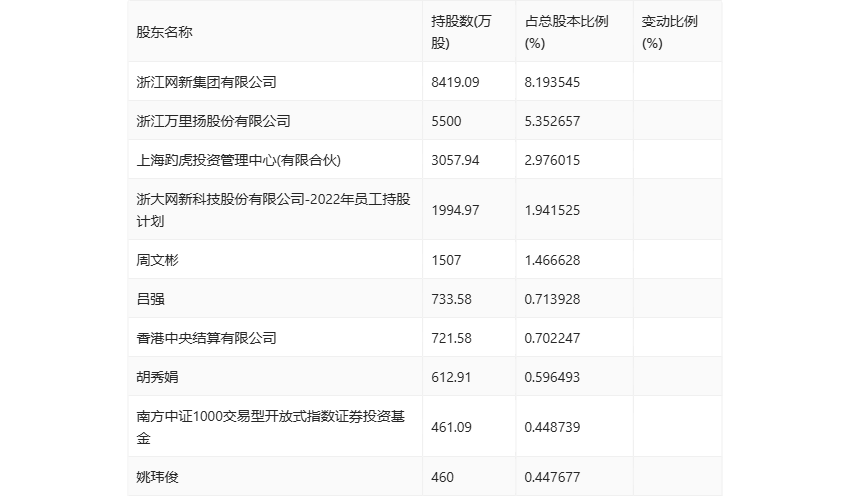Select the share count 8419.09

click(x=455, y=82)
